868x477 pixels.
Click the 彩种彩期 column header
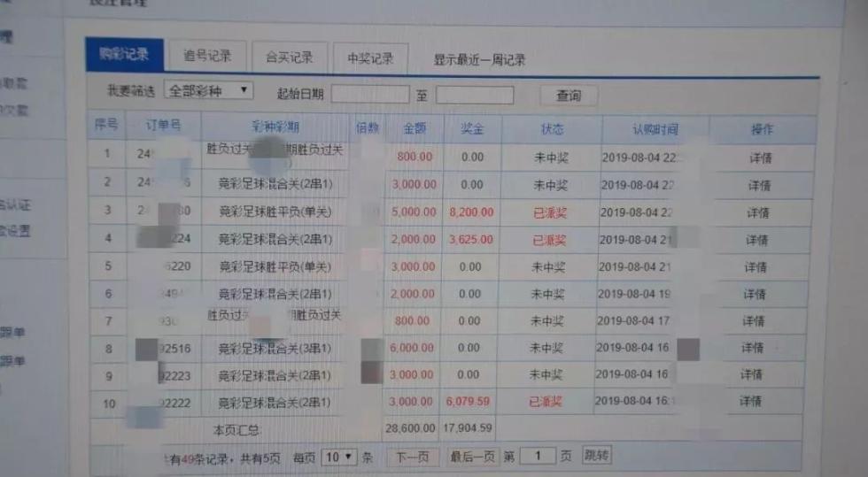[275, 127]
